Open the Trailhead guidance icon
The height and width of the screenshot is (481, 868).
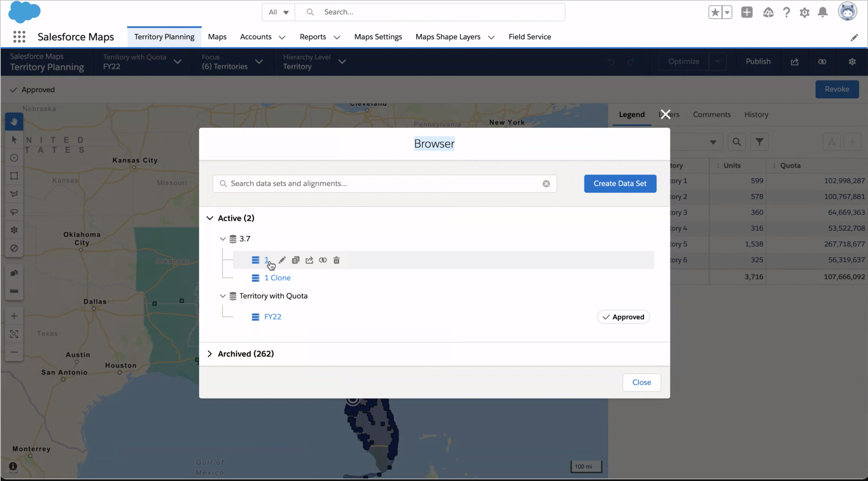768,12
